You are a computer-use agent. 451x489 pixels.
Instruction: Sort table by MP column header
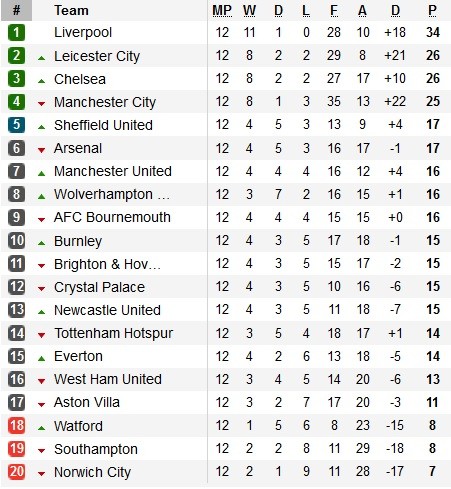[x=222, y=11]
